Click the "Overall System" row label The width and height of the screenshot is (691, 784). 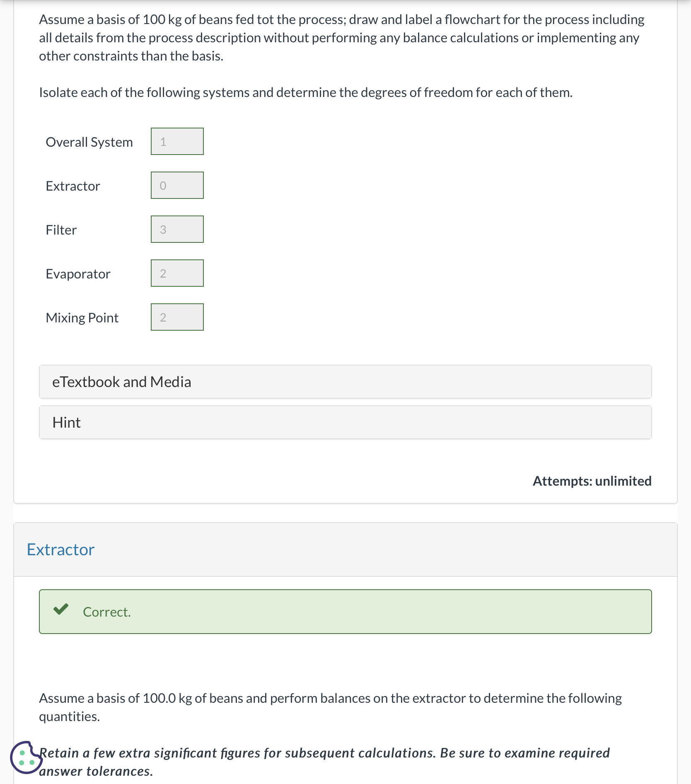pyautogui.click(x=89, y=142)
